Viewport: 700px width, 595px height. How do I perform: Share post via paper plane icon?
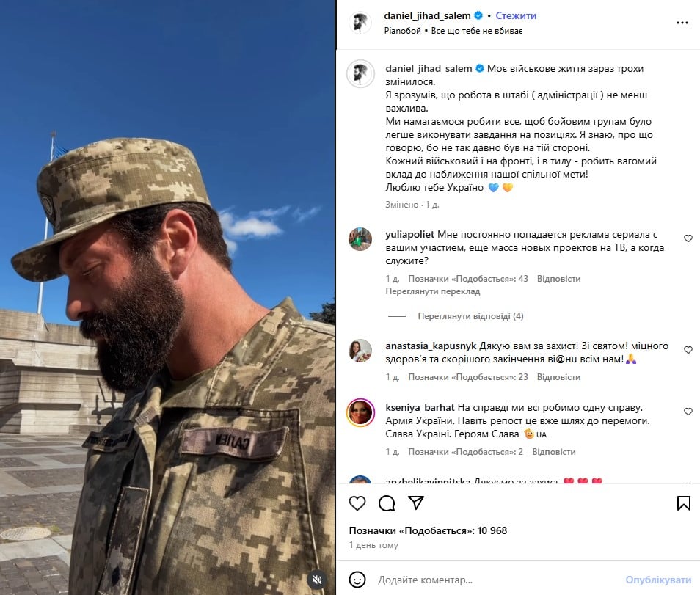[x=416, y=503]
